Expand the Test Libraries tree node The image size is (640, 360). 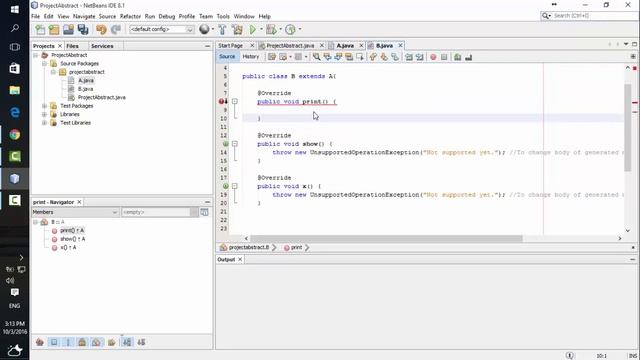[44, 123]
